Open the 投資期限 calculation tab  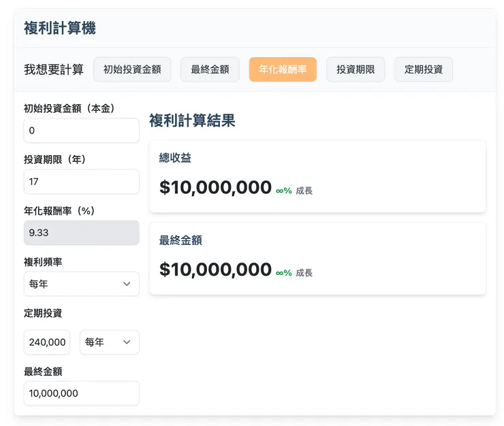coord(356,69)
